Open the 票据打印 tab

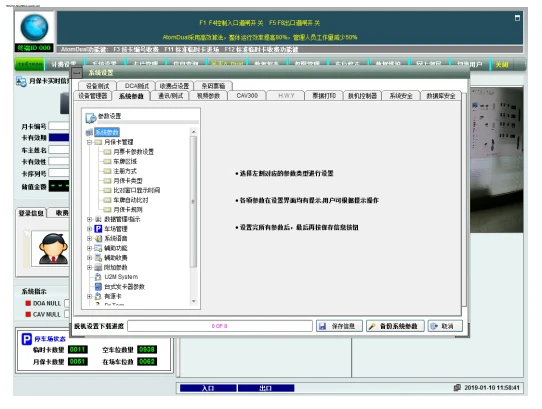pyautogui.click(x=324, y=96)
